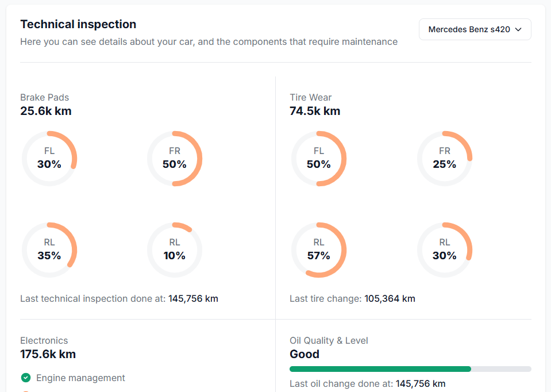Click the 105,364 km tire change value
The width and height of the screenshot is (551, 392).
tap(390, 298)
